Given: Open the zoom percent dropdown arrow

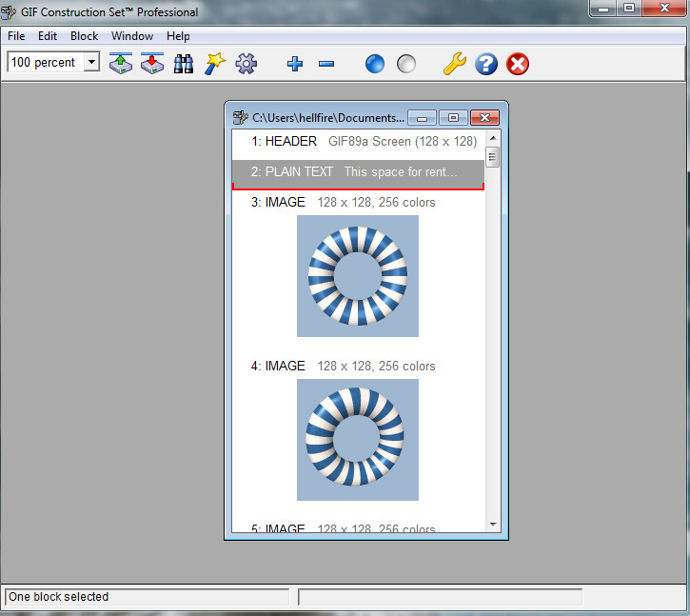Looking at the screenshot, I should point(91,62).
